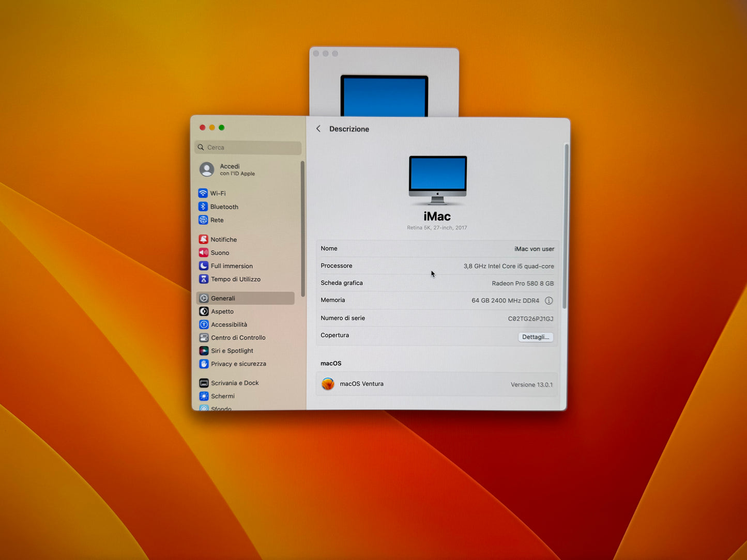
Task: Go back using the chevron arrow
Action: point(318,129)
